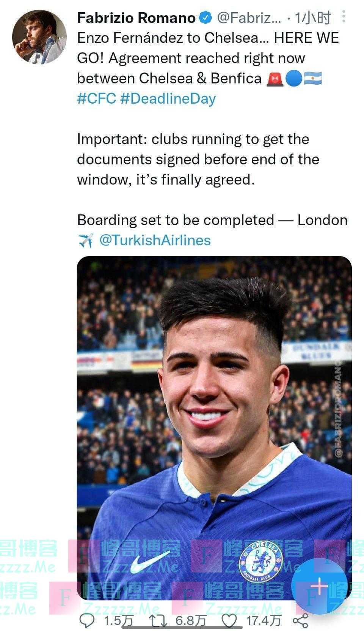Tap the airplane emoji before @TurkishAirlines

pyautogui.click(x=86, y=240)
